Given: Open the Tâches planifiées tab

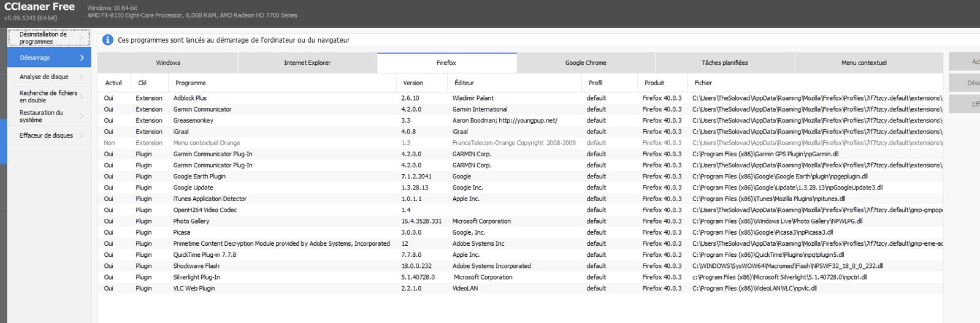Looking at the screenshot, I should tap(724, 63).
